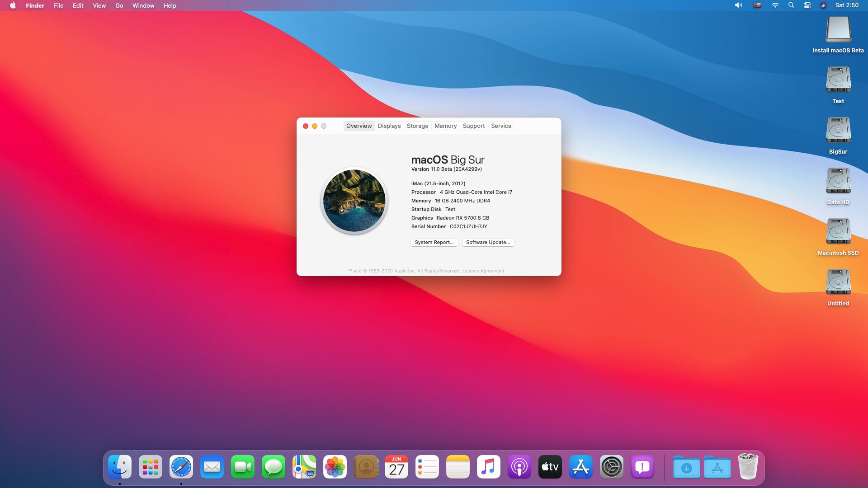This screenshot has width=868, height=488.
Task: Open the US input source flag menu
Action: coord(757,5)
